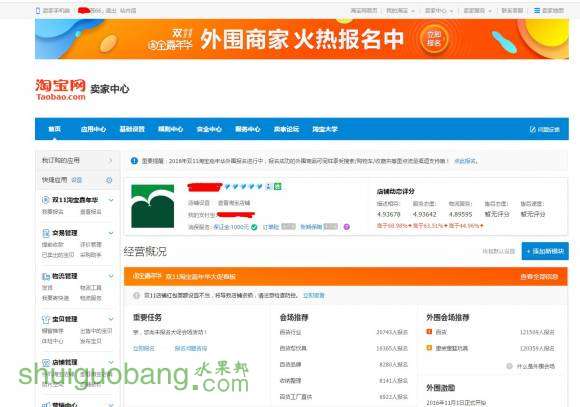Viewport: 580px width, 407px height.
Task: Expand 卖家中心 dropdown in top bar
Action: pos(439,11)
